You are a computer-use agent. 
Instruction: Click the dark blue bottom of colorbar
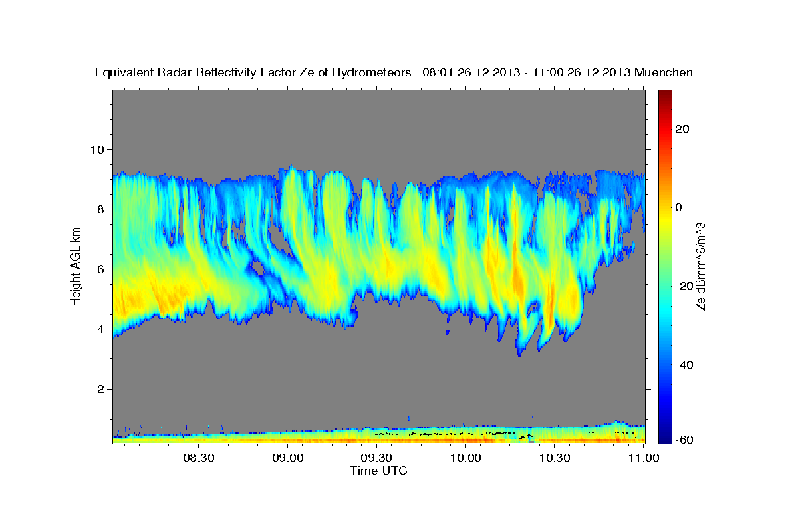pyautogui.click(x=665, y=438)
